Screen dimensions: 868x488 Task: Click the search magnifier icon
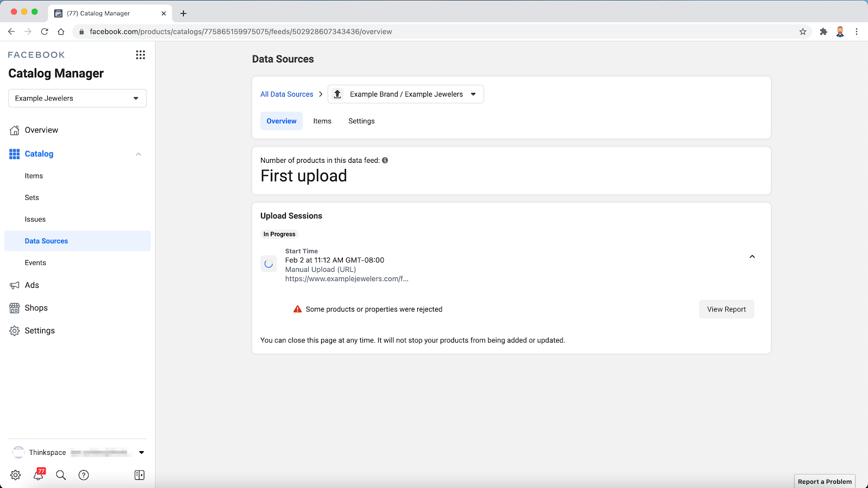click(61, 475)
